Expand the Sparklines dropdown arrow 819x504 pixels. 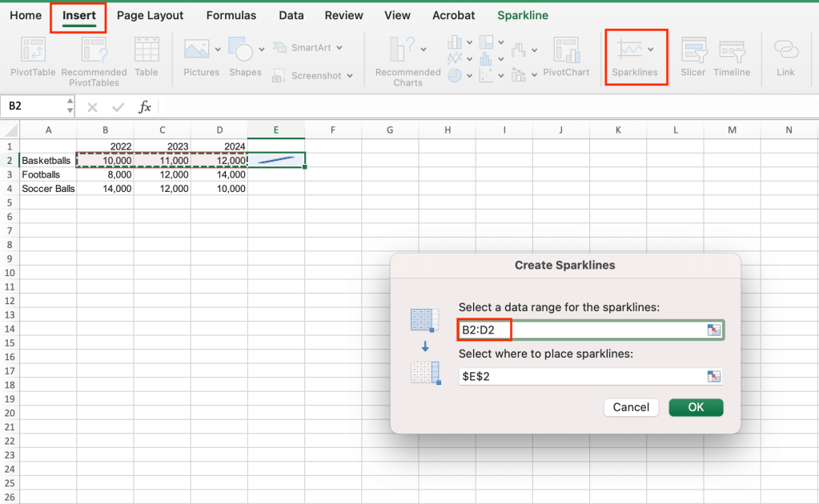(x=651, y=50)
